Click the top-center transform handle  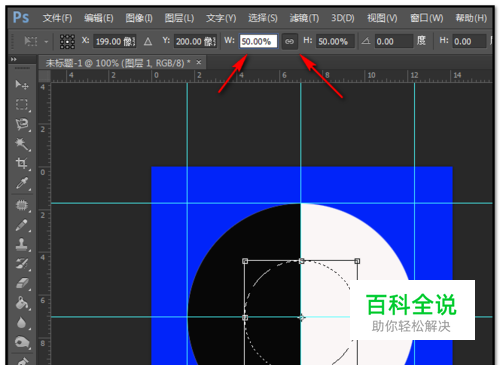coord(302,261)
